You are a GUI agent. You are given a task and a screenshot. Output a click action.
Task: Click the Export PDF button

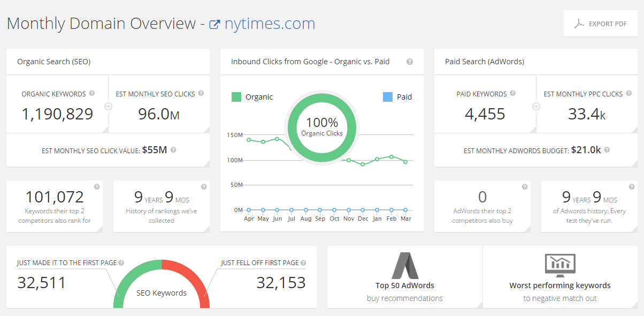tap(601, 24)
